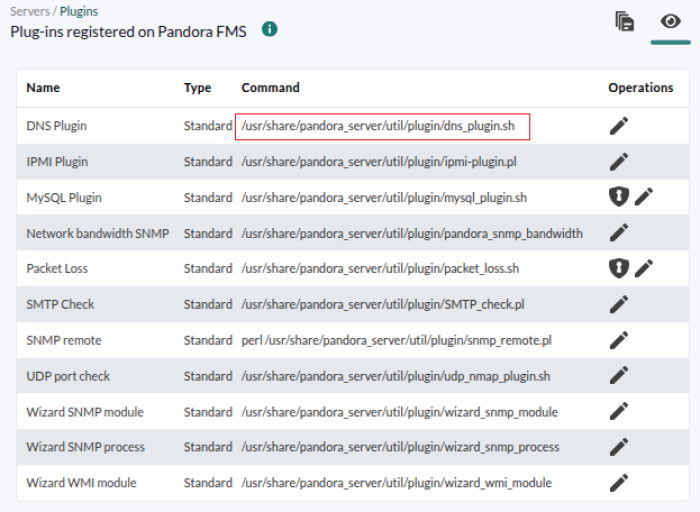
Task: Click Standard type in SNMP remote row
Action: [x=208, y=340]
